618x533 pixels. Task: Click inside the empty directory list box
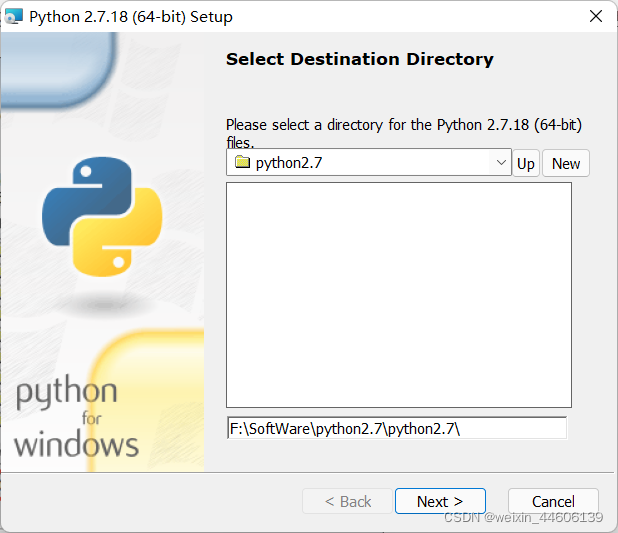[x=399, y=295]
